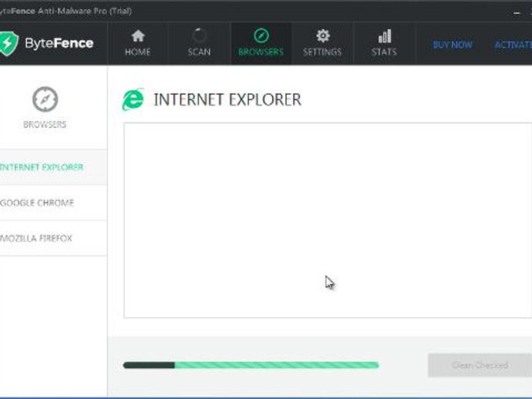
Task: Select MOZILLA FIREFOX in the sidebar
Action: (53, 238)
